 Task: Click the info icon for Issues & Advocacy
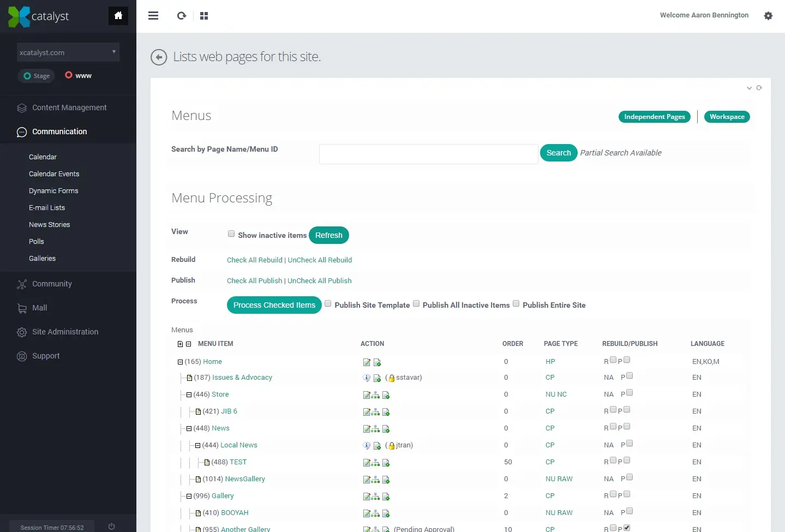click(x=367, y=378)
